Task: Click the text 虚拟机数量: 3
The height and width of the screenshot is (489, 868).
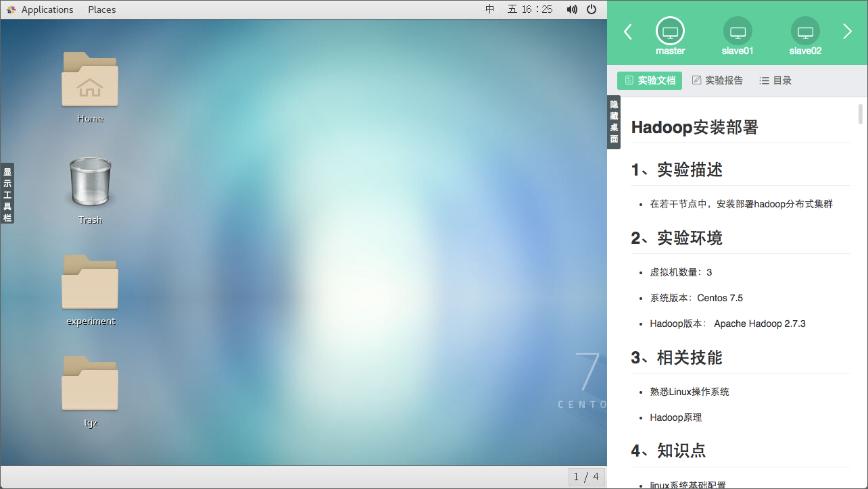Action: [681, 272]
